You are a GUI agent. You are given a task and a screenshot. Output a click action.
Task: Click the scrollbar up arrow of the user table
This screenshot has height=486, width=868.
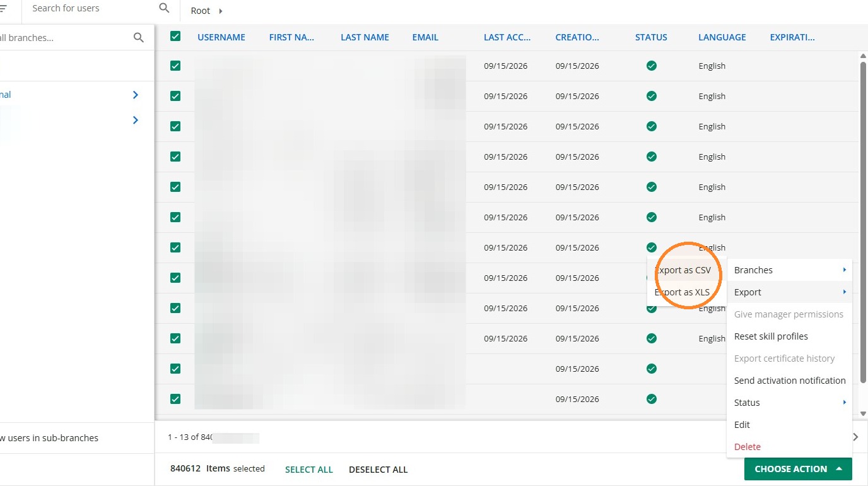point(863,56)
